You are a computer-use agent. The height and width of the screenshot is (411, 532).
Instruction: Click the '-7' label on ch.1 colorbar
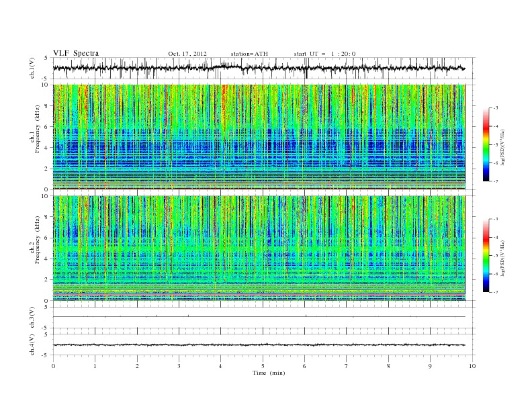(496, 181)
